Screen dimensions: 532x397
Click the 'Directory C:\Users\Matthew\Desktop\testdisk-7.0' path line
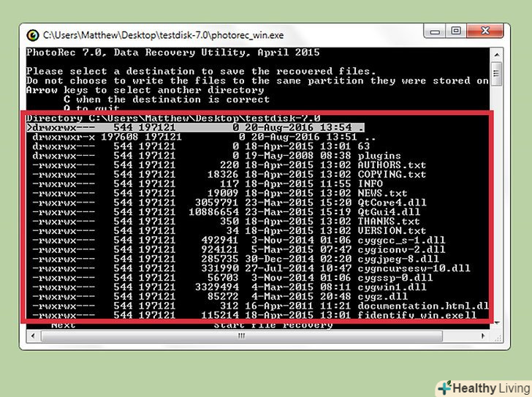(173, 118)
